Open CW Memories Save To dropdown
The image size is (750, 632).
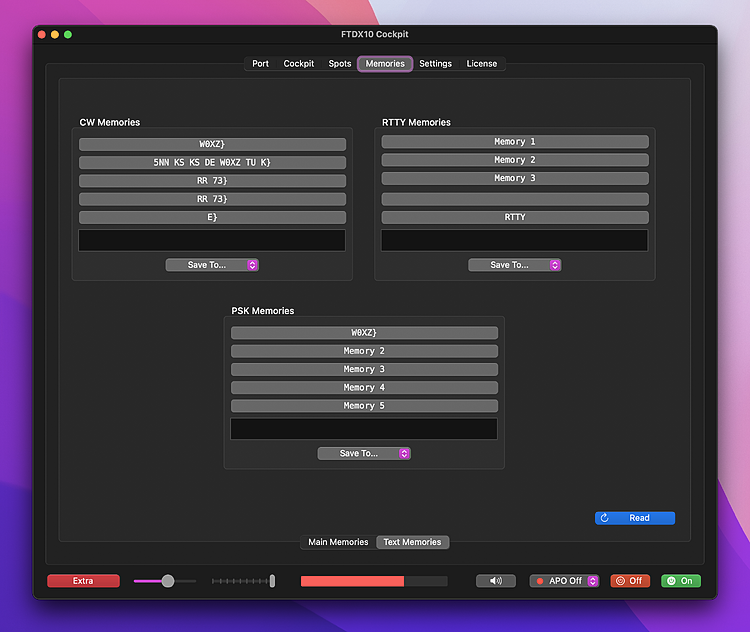(x=212, y=265)
